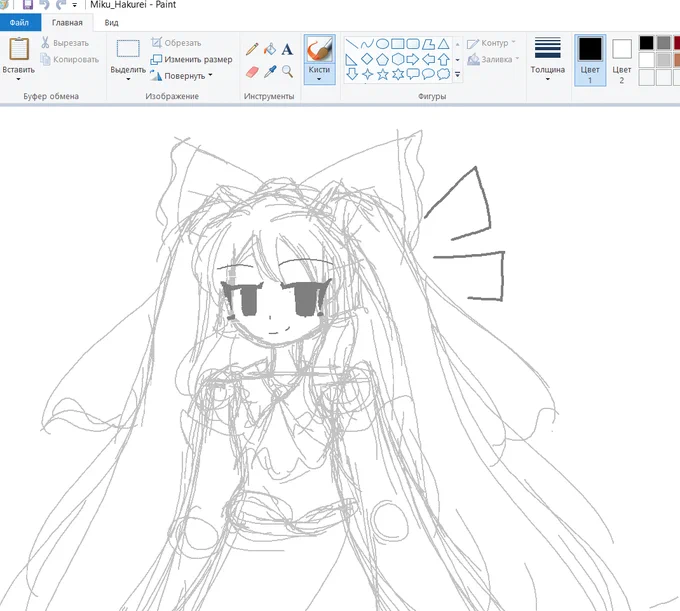
Task: Select the Fill with color bucket tool
Action: click(x=270, y=49)
